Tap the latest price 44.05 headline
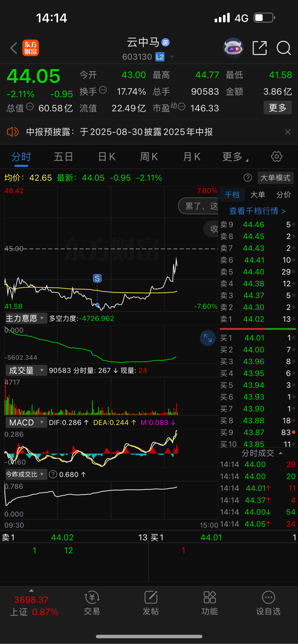This screenshot has height=644, width=298. click(34, 76)
